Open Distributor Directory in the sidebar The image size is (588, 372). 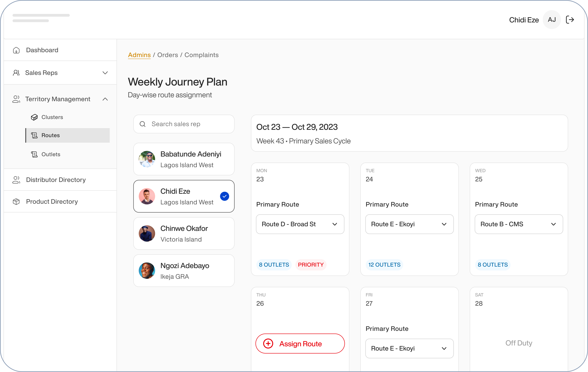(x=60, y=180)
